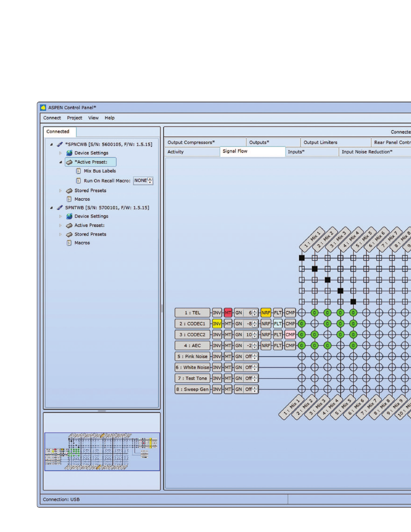This screenshot has width=411, height=532.
Task: Click the SPNTWB device plug icon
Action: (60, 208)
